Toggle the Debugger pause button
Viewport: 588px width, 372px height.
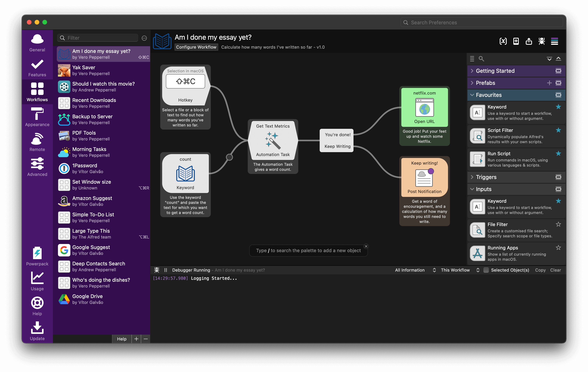(x=167, y=270)
